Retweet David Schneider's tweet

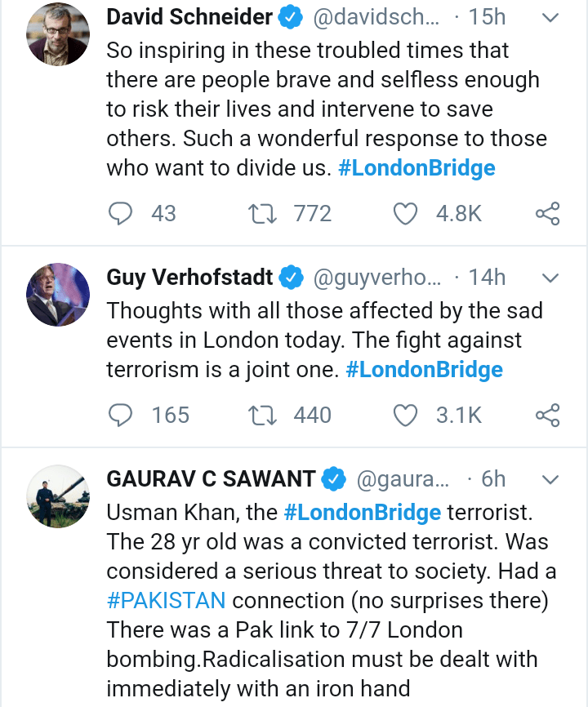point(261,214)
